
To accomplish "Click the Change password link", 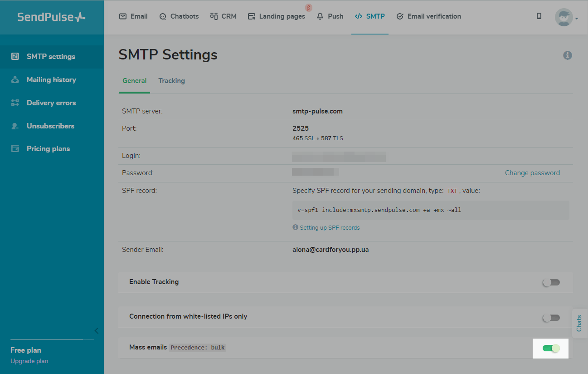I will [532, 173].
